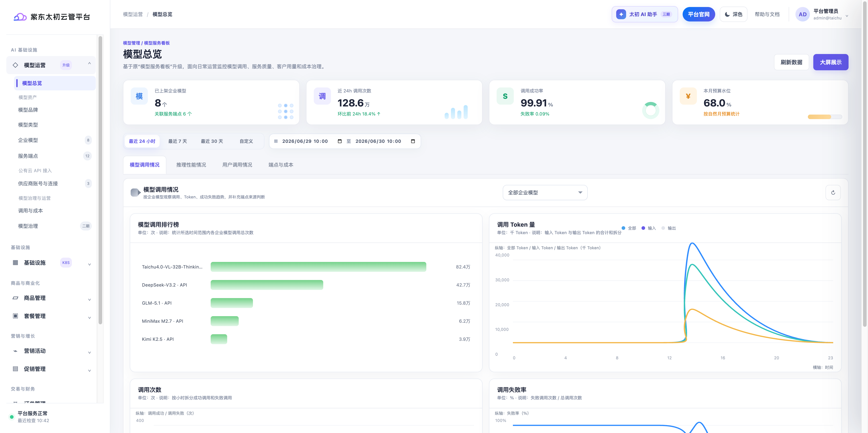Click the ¥ icon on budget card
Viewport: 868px width, 433px height.
[x=688, y=96]
